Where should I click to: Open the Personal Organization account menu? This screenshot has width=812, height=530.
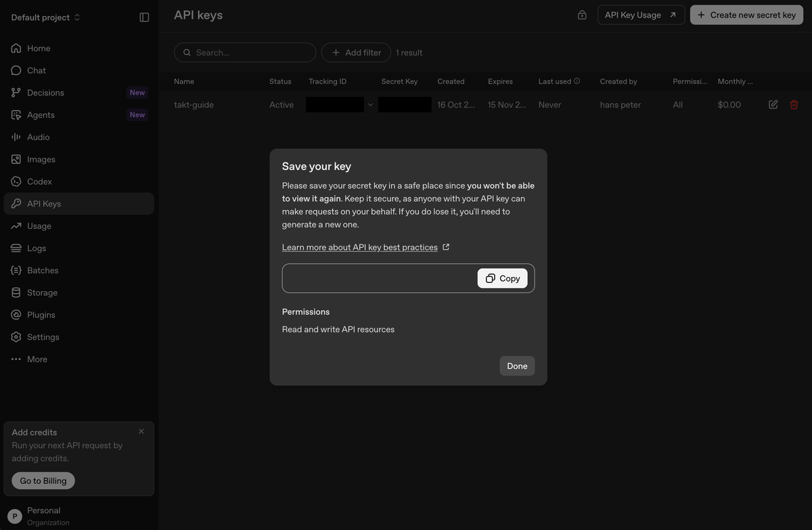79,516
